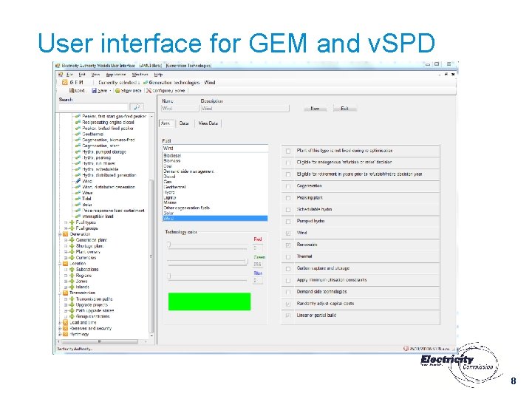Click the green icon of Currencies
This screenshot has width=532, height=399.
click(72, 258)
